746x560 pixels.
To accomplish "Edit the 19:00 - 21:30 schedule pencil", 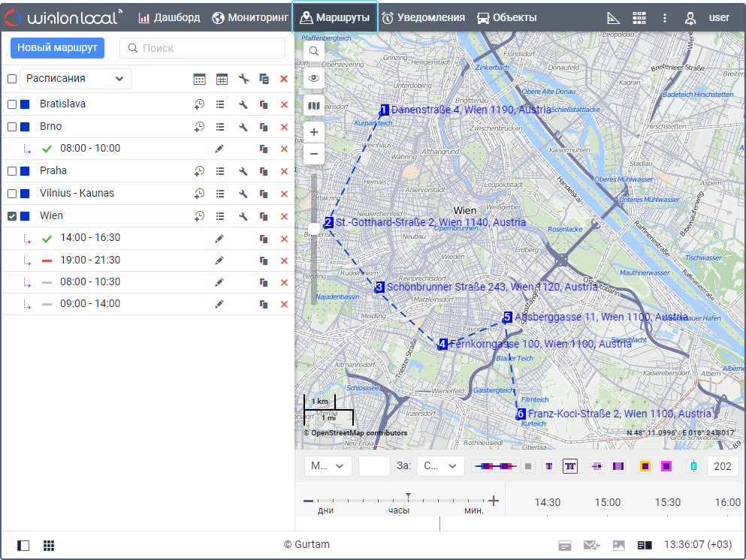I will pos(219,260).
